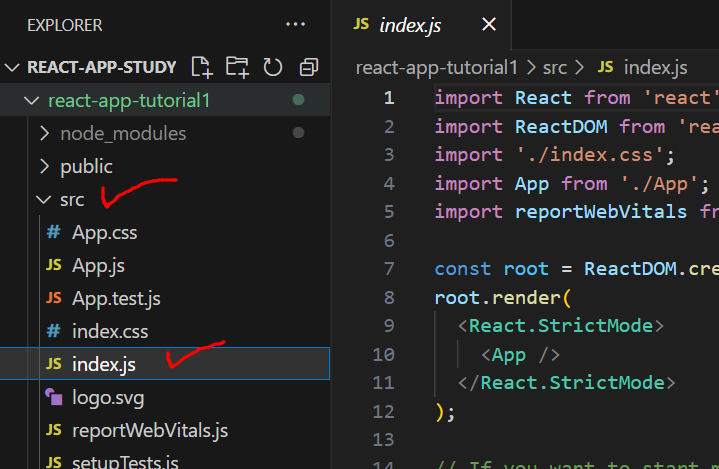Click react-app-tutorial1 in the breadcrumb

(x=437, y=68)
